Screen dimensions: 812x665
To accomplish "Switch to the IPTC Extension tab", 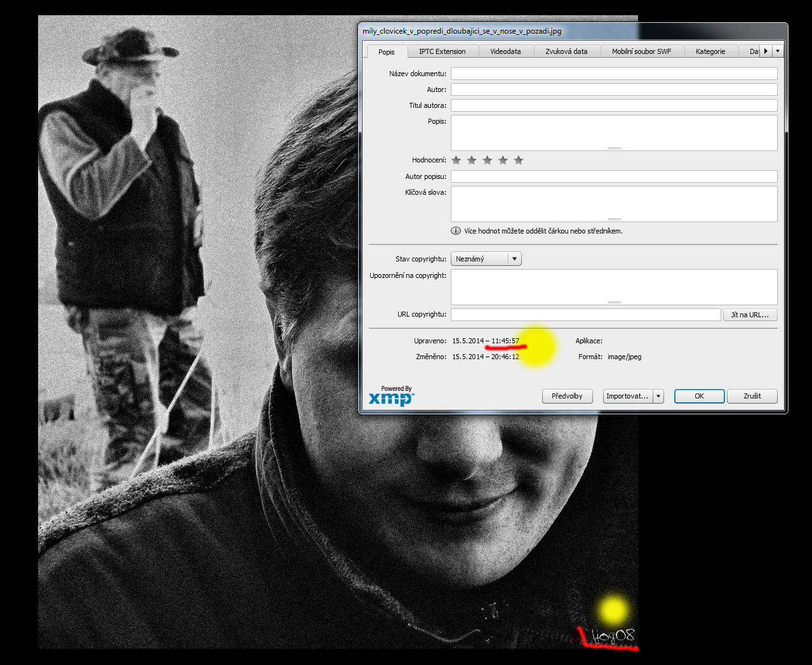I will tap(442, 52).
